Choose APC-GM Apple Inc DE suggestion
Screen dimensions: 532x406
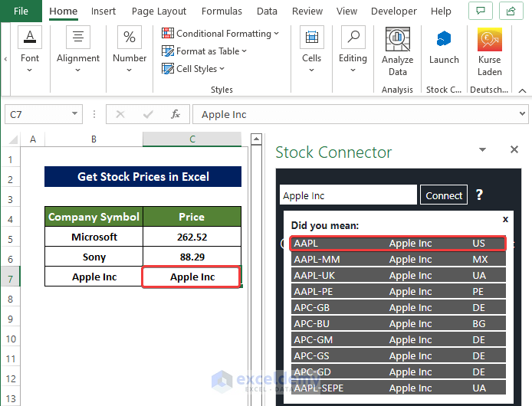pos(398,340)
